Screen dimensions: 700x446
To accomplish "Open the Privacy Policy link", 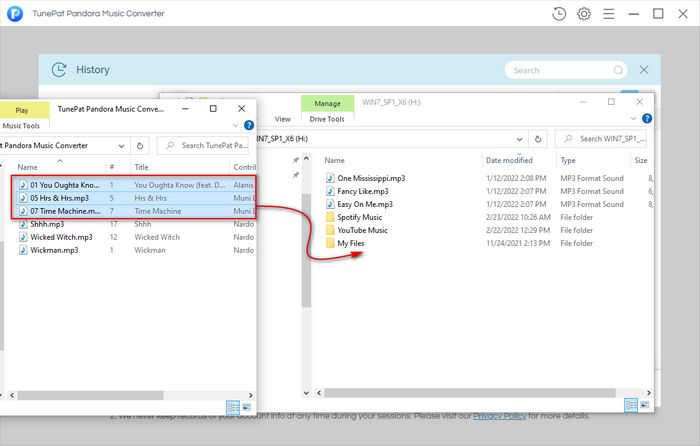I will pos(500,416).
